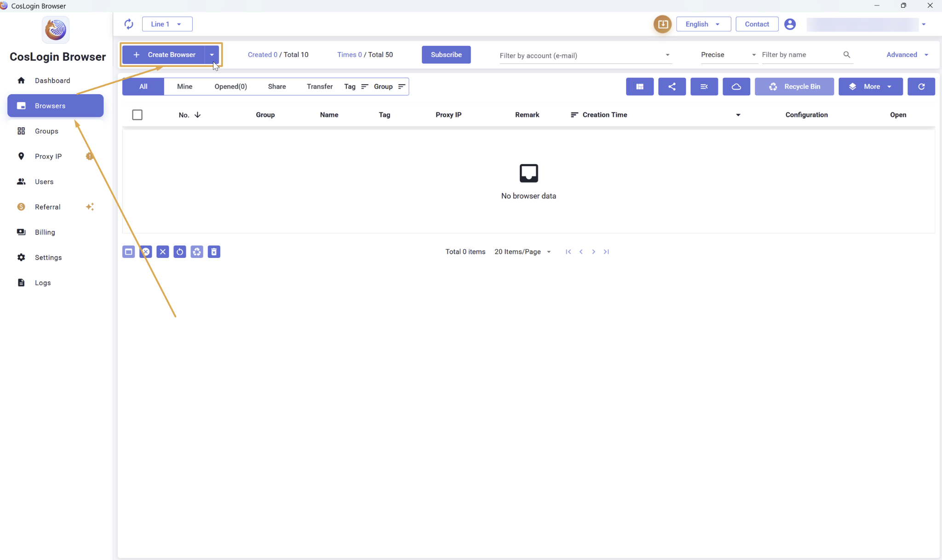Focus the Filter by account e-mail field
This screenshot has width=942, height=560.
point(585,55)
